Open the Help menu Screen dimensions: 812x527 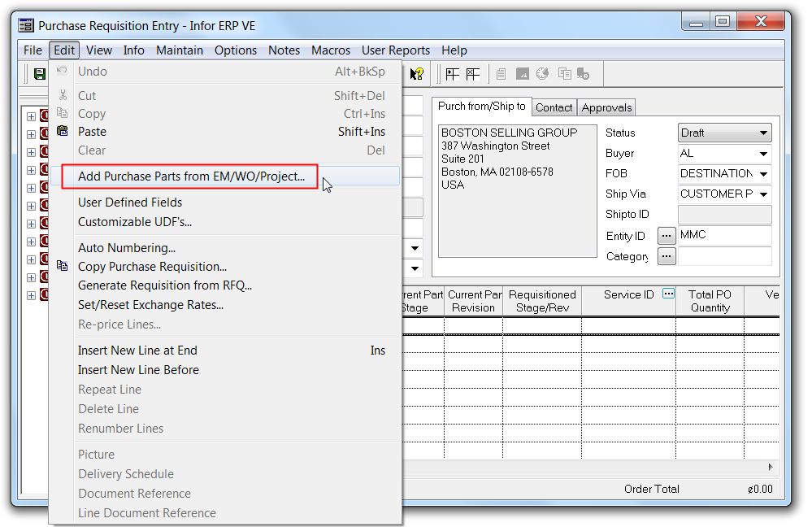454,50
